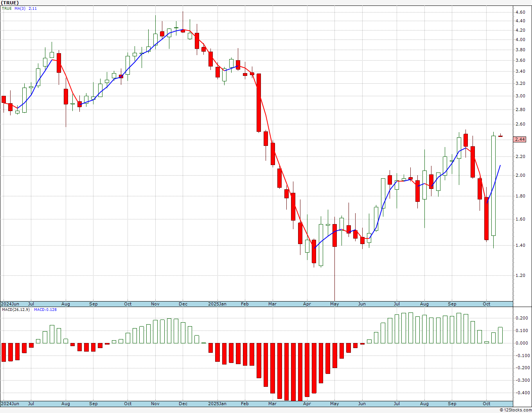The image size is (532, 413).
Task: Select Nov on the price chart date axis
Action: click(155, 304)
